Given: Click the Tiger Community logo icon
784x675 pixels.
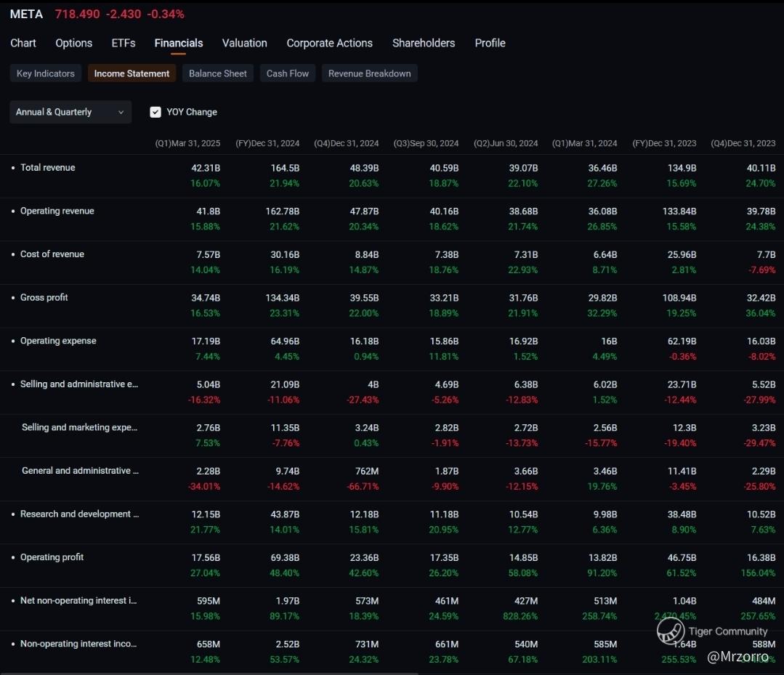Looking at the screenshot, I should tap(671, 630).
